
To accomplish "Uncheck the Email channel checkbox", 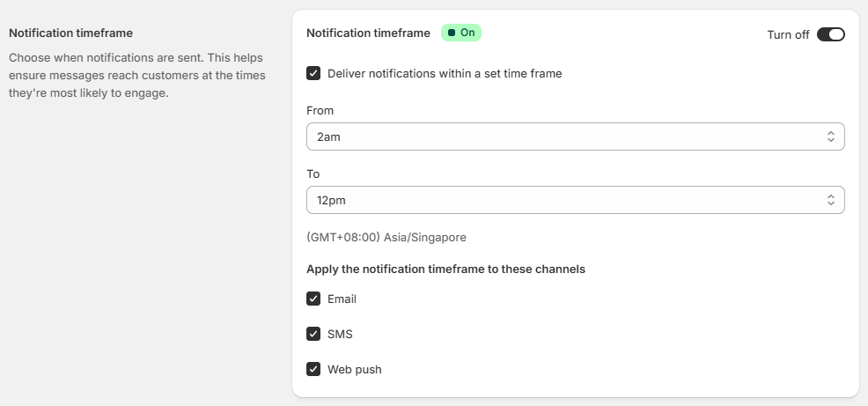I will coord(313,299).
